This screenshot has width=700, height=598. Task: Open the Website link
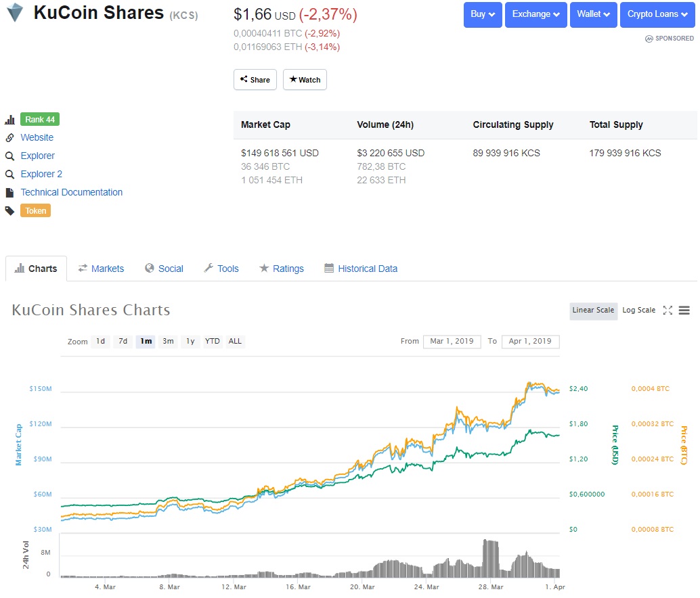pos(37,138)
